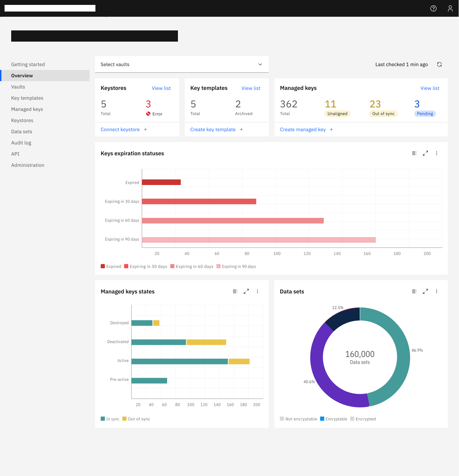The height and width of the screenshot is (476, 459).
Task: Open Key templates in the sidebar
Action: pyautogui.click(x=27, y=98)
